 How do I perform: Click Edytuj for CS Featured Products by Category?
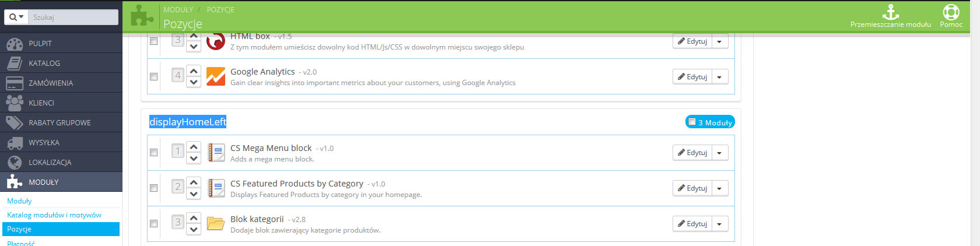pyautogui.click(x=692, y=188)
